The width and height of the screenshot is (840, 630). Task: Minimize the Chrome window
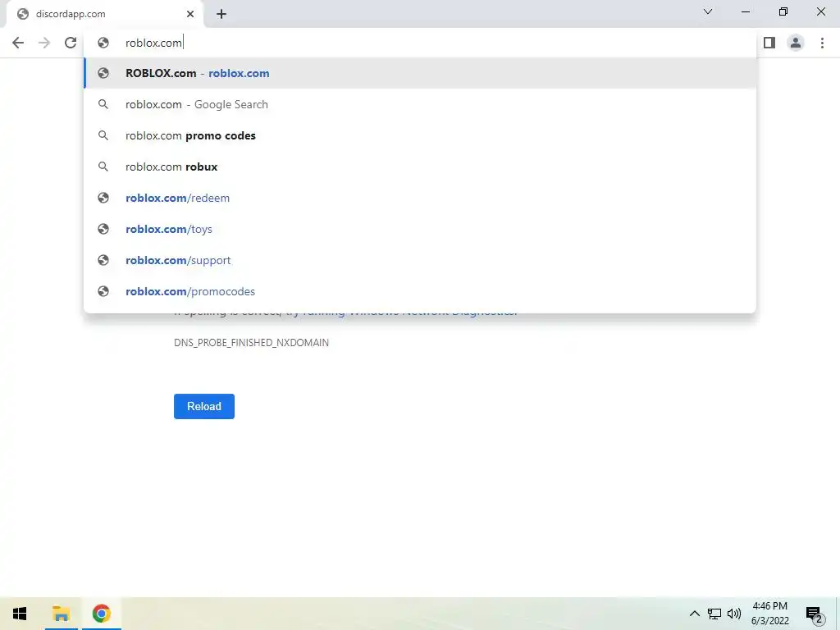tap(745, 11)
